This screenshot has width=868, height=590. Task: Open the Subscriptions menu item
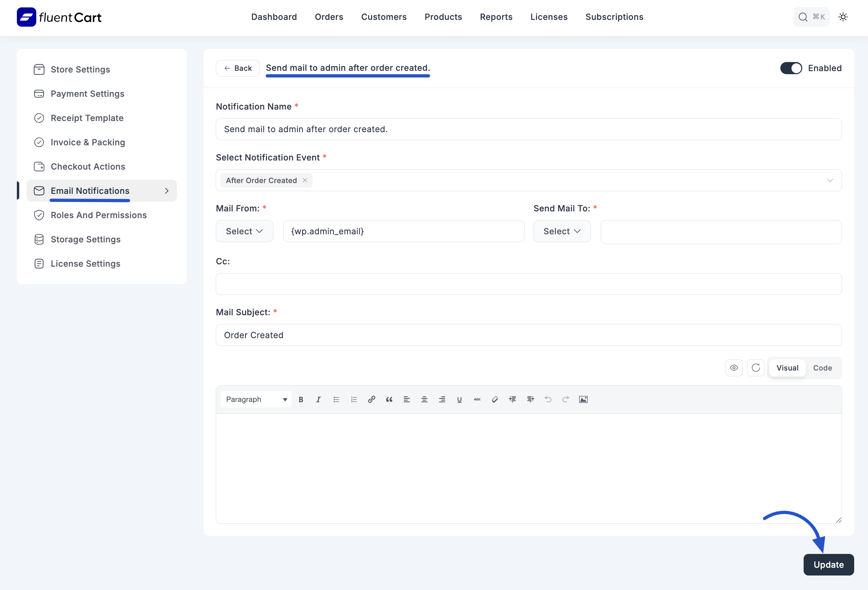click(614, 17)
